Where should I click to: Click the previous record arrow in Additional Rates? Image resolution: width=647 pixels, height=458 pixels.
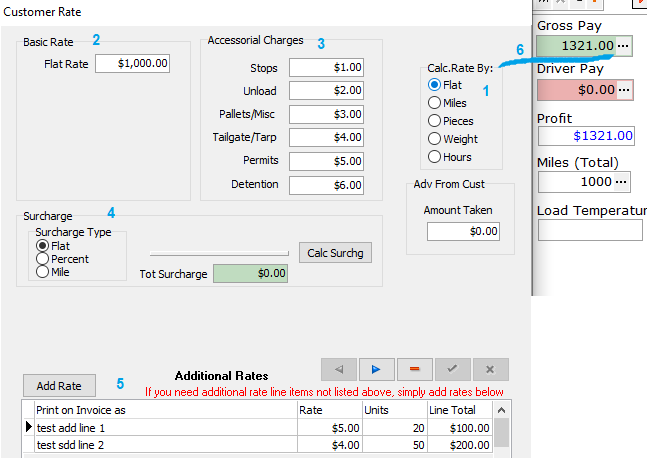tap(338, 367)
